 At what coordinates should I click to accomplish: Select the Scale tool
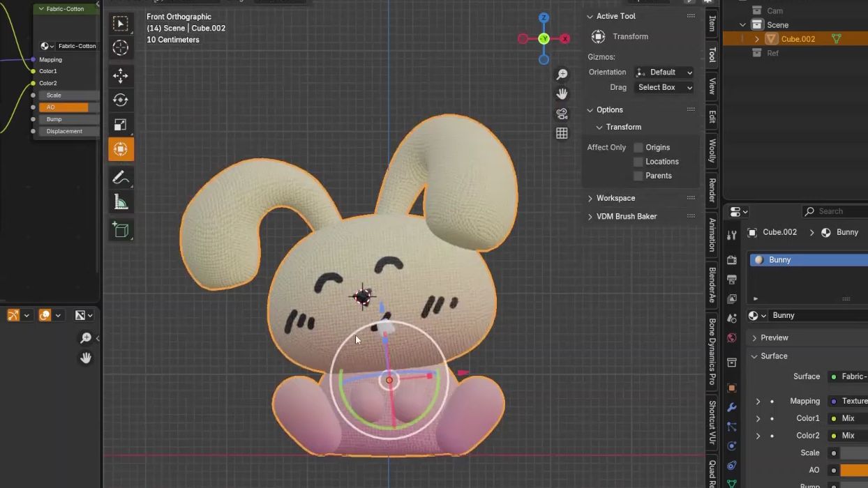coord(121,123)
